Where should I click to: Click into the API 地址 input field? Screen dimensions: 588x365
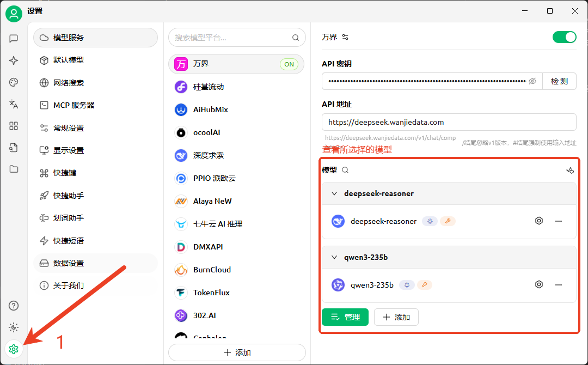point(449,122)
